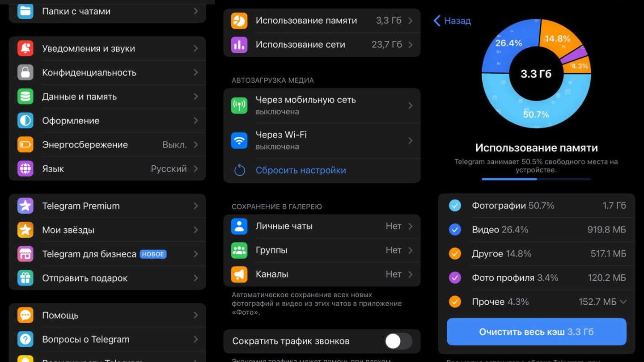Tap the purple globe Language icon

pyautogui.click(x=25, y=169)
